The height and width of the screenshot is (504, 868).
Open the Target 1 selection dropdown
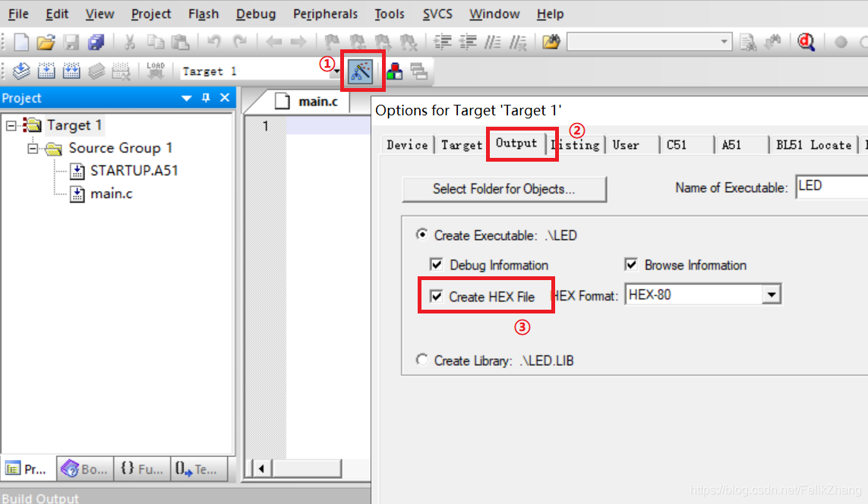(x=336, y=71)
